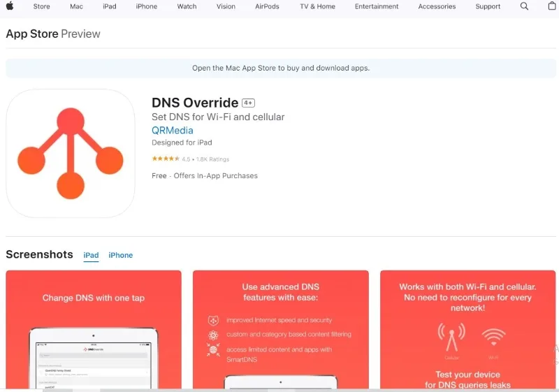Open the Store menu

pyautogui.click(x=42, y=6)
